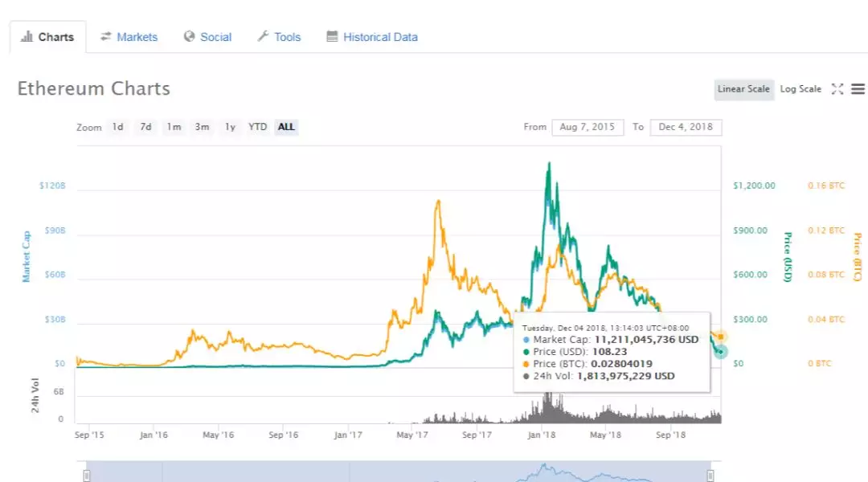Click the Sep '17 x-axis label
This screenshot has width=868, height=482.
(477, 435)
